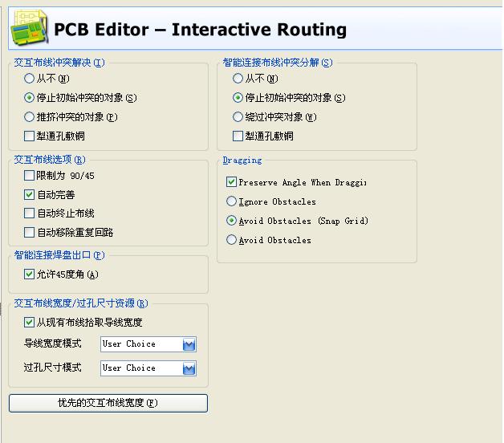Select 推挤冲突的对象 radio option

coord(30,117)
